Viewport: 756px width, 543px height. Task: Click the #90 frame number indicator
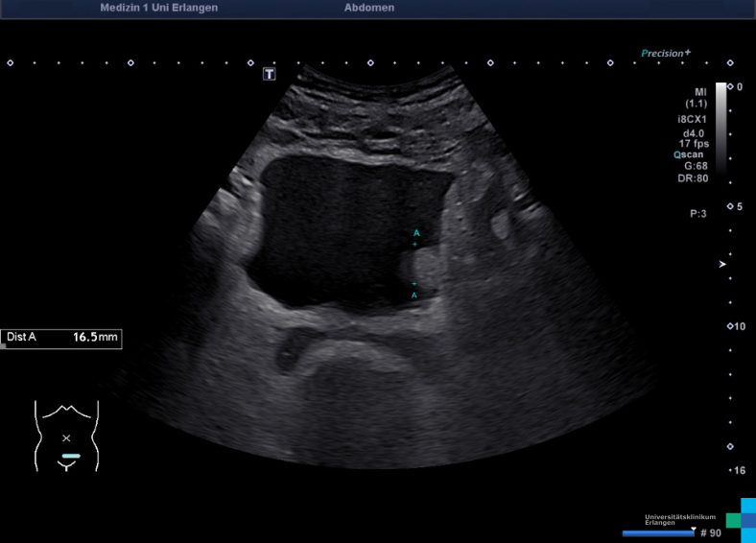[x=710, y=532]
